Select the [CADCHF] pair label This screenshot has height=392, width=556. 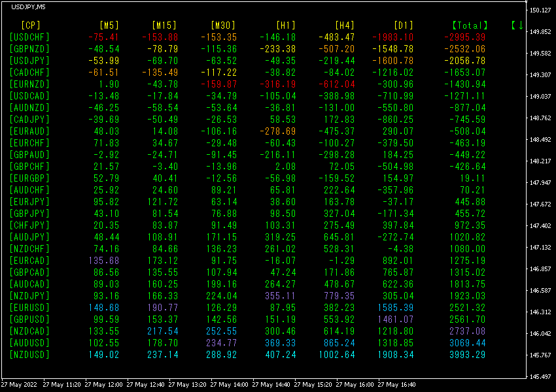(x=29, y=73)
